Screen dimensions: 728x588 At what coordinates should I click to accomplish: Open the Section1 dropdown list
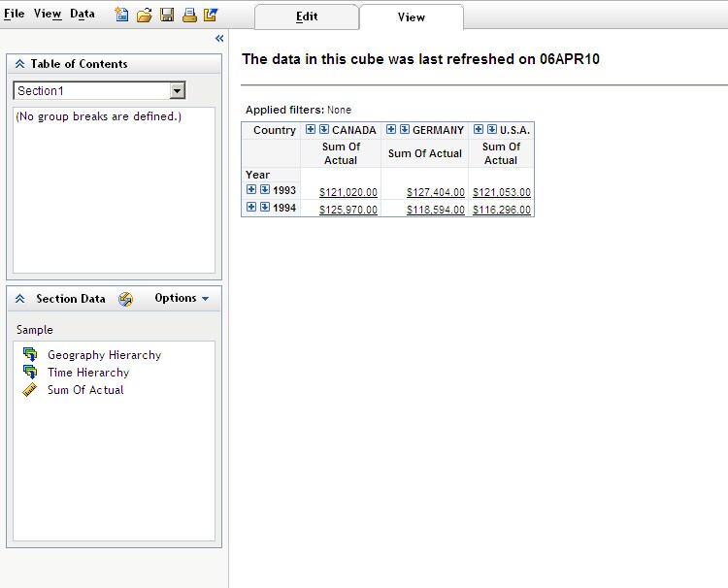[x=177, y=90]
